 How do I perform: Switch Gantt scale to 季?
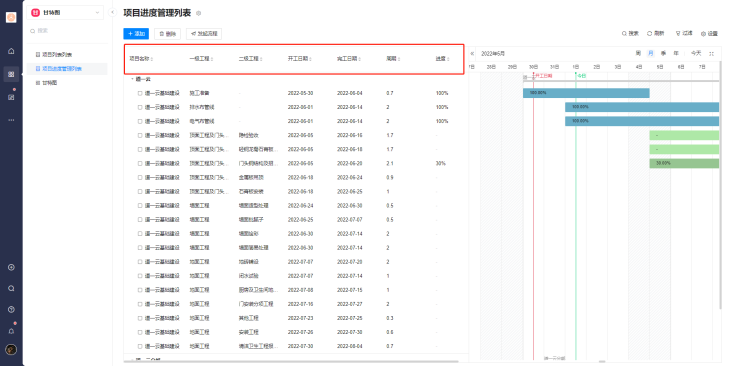663,54
